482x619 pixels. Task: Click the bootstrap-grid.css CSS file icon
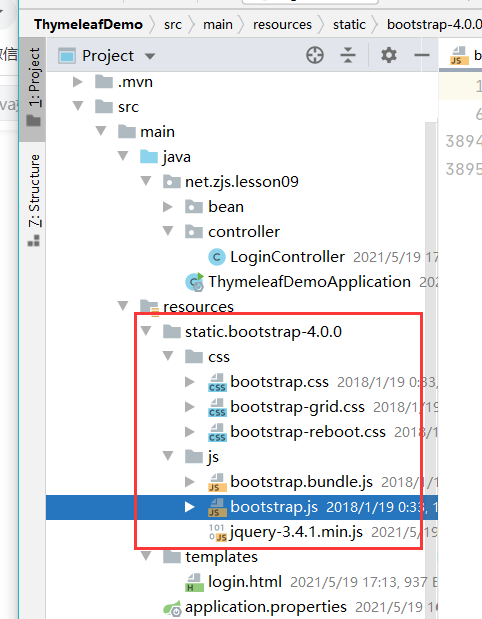[x=217, y=408]
